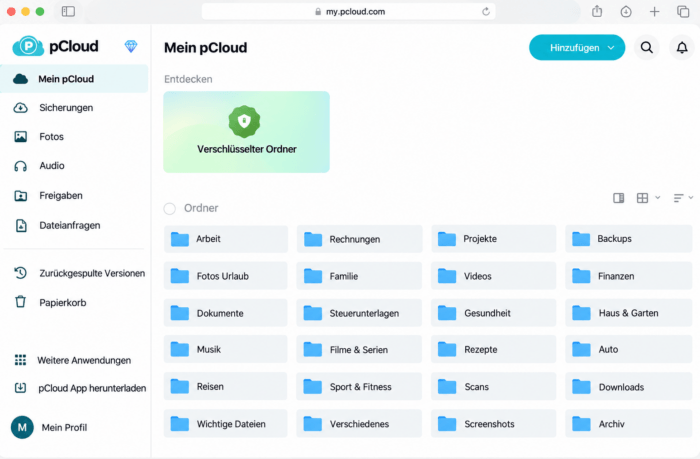Expand the grid view chevron
700x459 pixels.
click(658, 197)
